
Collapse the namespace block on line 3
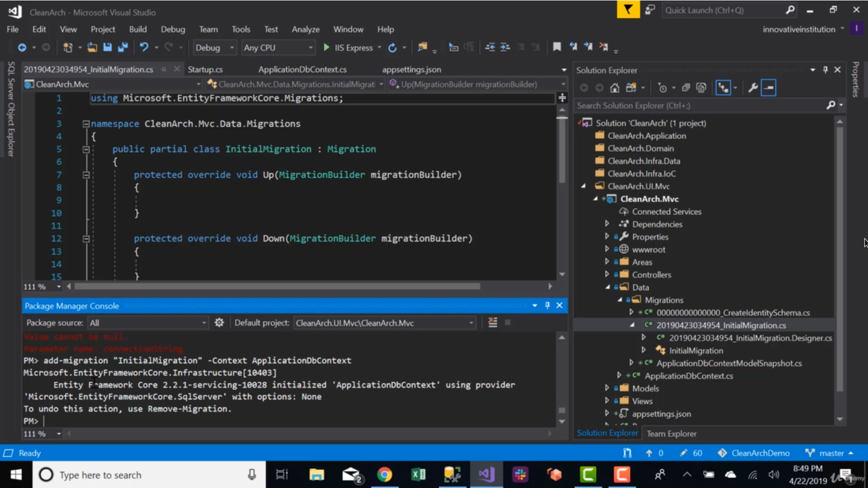[86, 124]
